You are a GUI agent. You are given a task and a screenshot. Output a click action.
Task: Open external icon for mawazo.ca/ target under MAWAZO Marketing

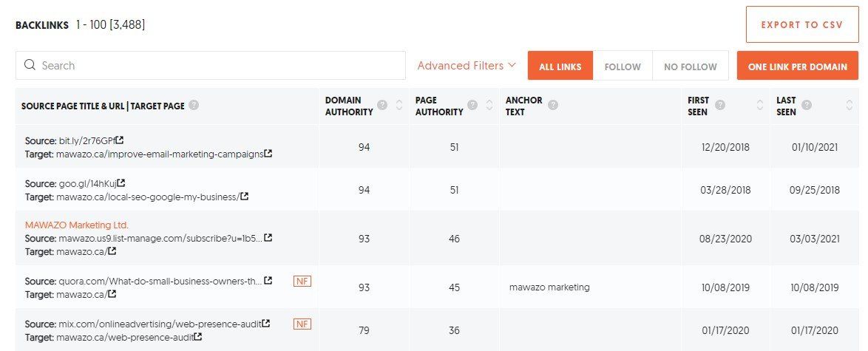112,251
